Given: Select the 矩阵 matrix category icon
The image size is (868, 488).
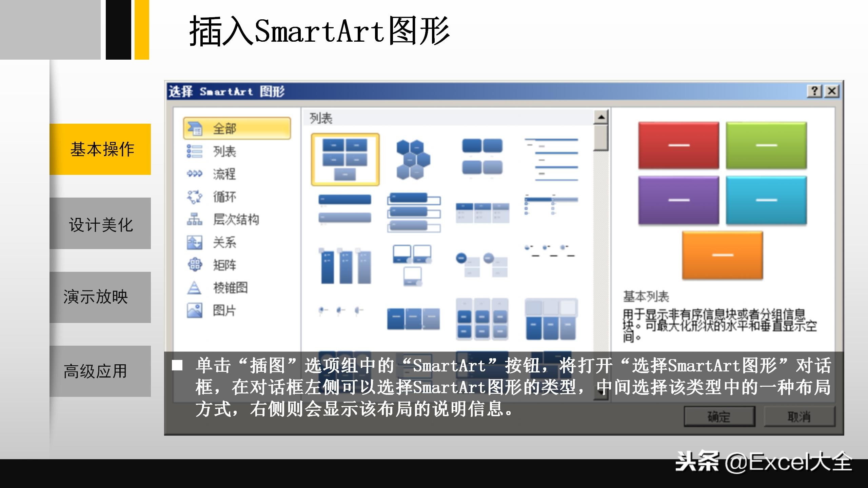Looking at the screenshot, I should (194, 265).
